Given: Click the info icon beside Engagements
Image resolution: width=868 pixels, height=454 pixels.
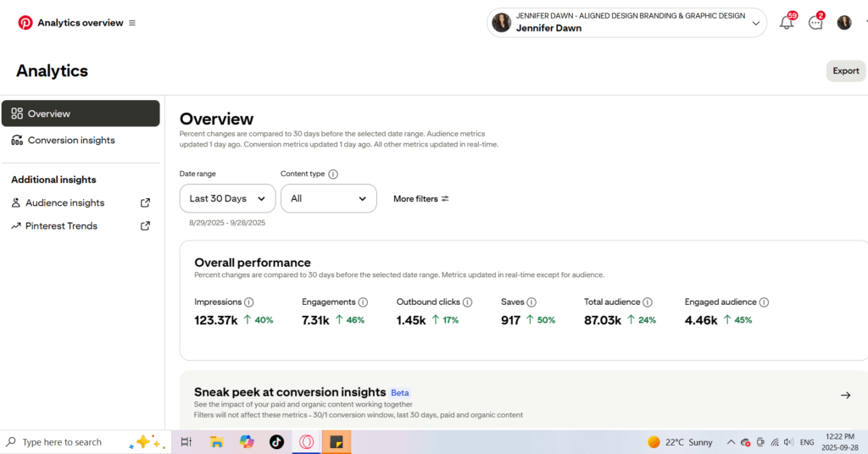Looking at the screenshot, I should (x=363, y=302).
